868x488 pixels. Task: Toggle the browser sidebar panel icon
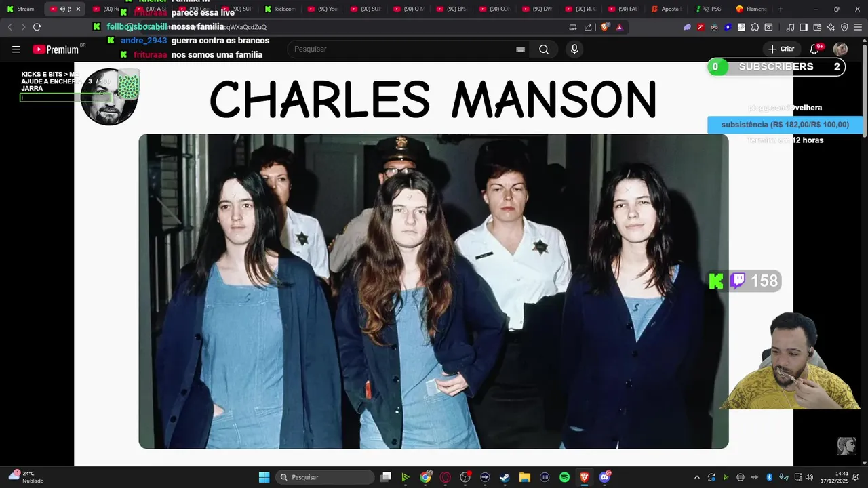[804, 27]
